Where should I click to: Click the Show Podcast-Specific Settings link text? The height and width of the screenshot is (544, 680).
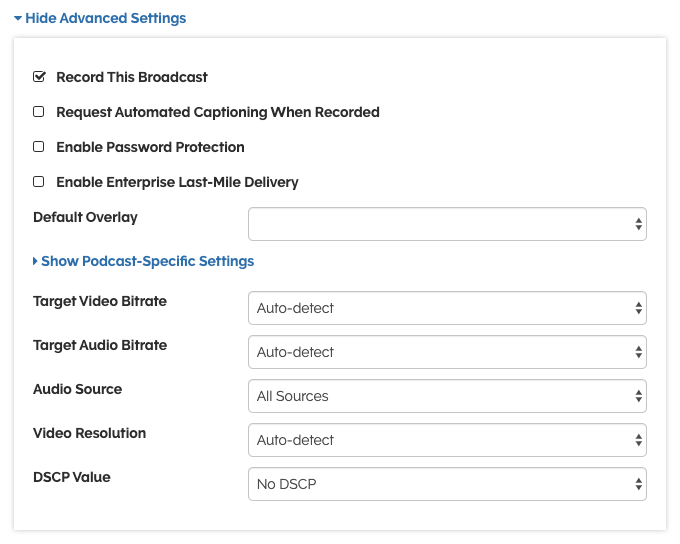coord(147,262)
